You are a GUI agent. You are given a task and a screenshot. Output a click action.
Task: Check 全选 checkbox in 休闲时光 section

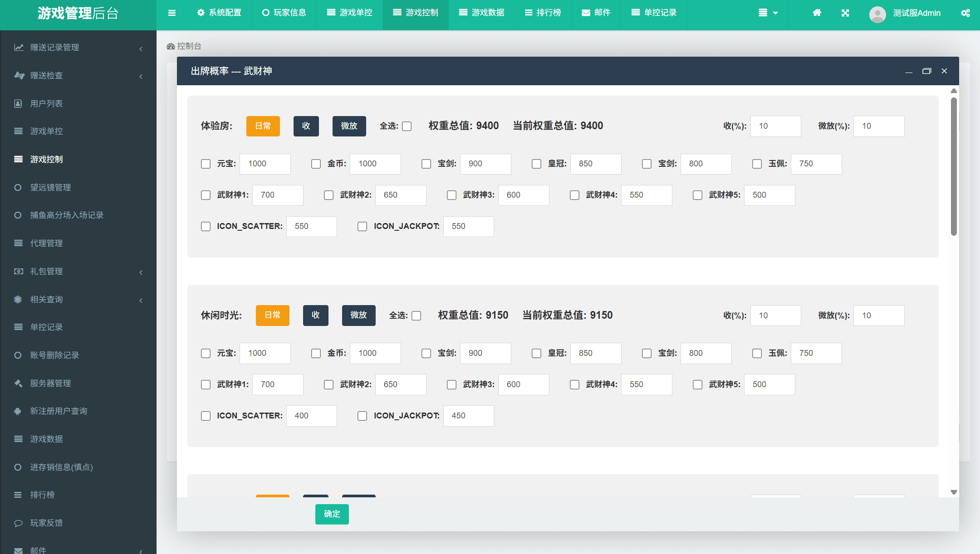[416, 316]
